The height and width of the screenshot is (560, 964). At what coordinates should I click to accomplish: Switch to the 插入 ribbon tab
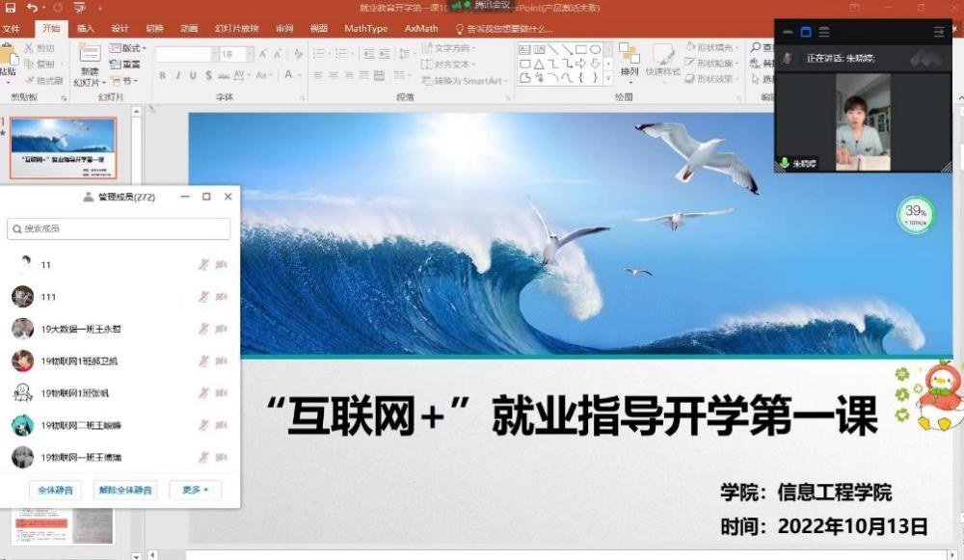pyautogui.click(x=86, y=28)
